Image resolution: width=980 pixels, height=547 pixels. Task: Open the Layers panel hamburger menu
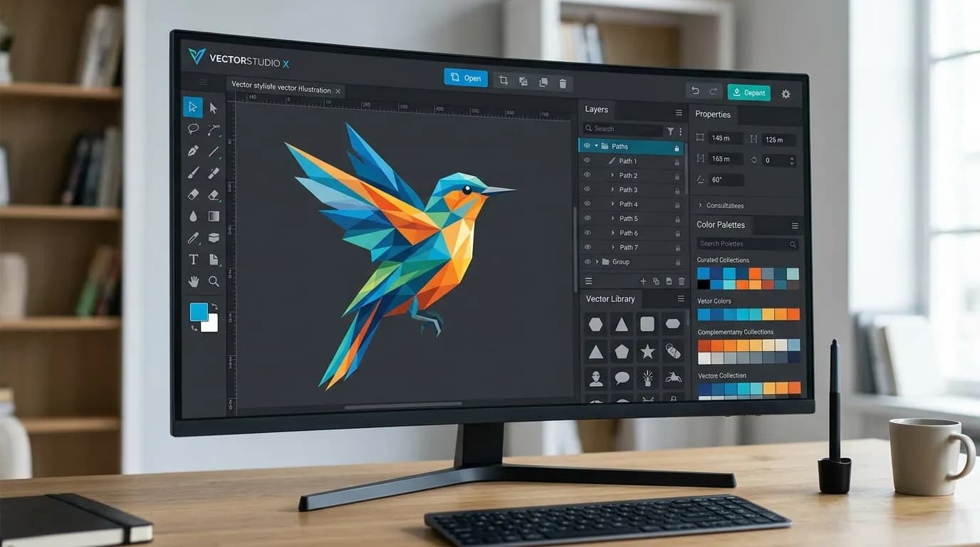[x=679, y=113]
